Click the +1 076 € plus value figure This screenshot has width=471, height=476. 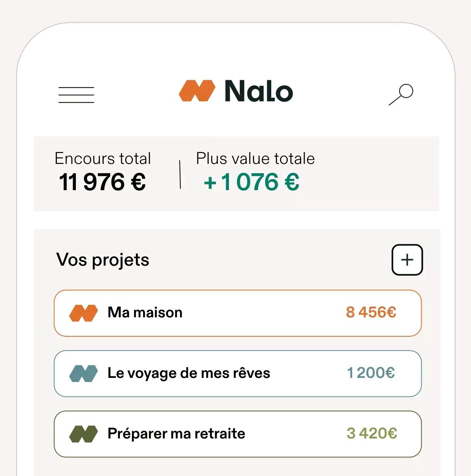[x=251, y=182]
